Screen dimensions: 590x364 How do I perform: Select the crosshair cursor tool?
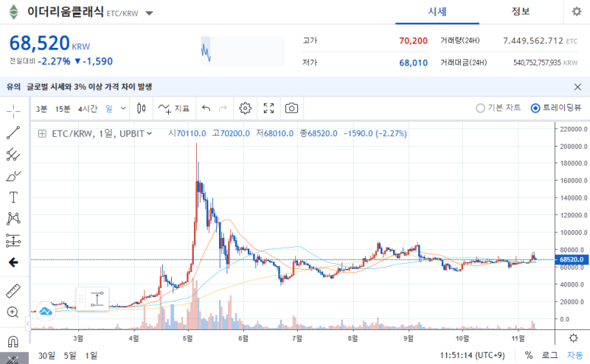[13, 111]
